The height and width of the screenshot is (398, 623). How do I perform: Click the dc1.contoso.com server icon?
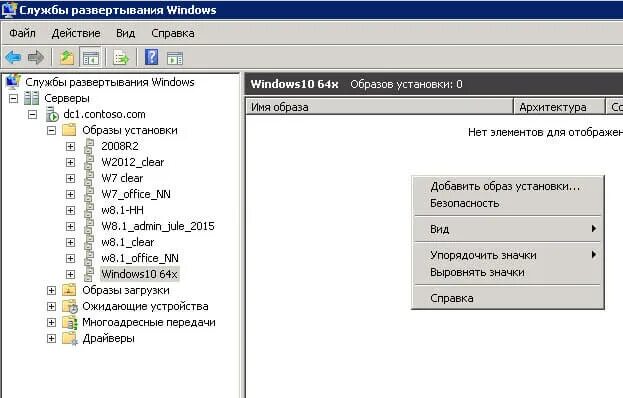(52, 114)
